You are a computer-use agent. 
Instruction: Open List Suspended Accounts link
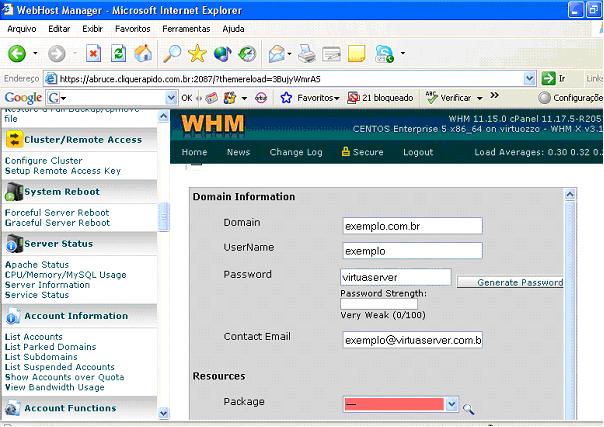pyautogui.click(x=60, y=367)
